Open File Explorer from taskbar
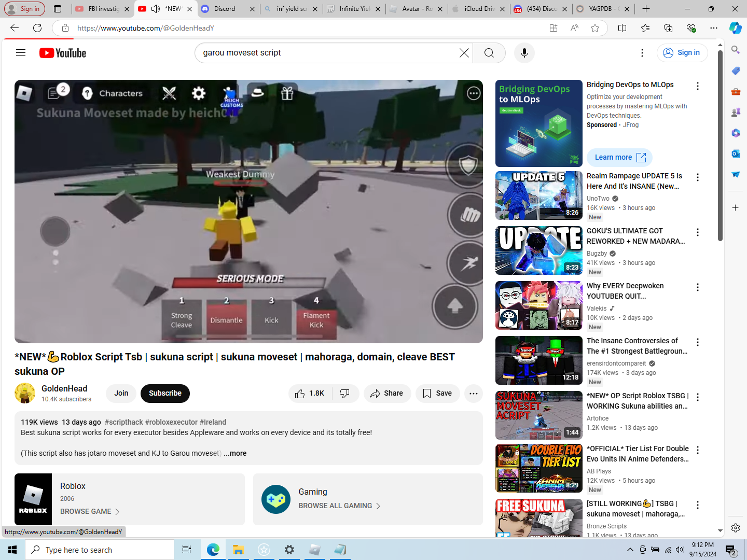This screenshot has width=747, height=560. click(x=238, y=550)
